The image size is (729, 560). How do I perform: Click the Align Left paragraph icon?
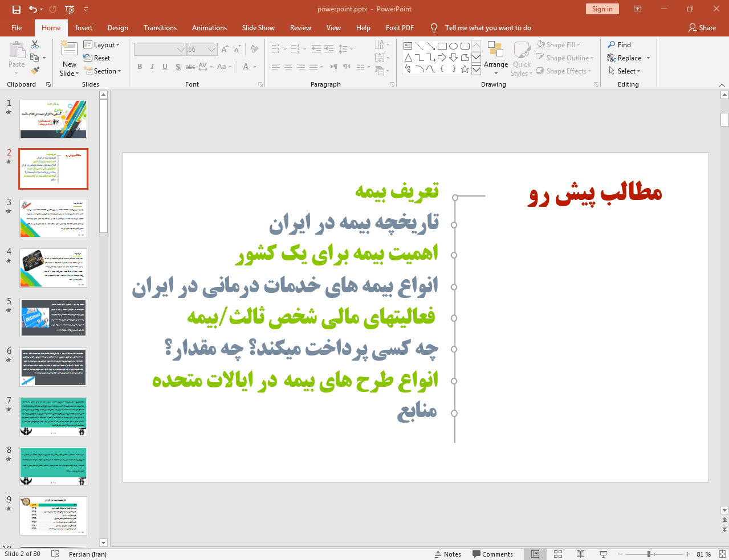click(276, 67)
